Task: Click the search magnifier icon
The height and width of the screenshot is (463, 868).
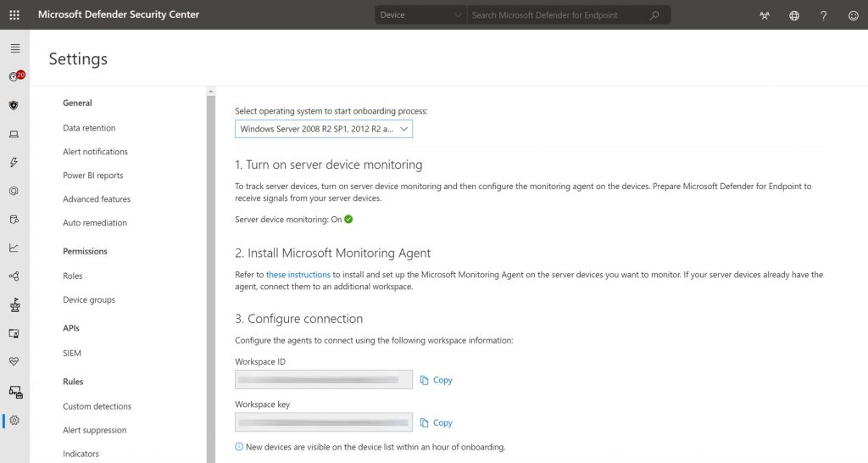Action: (x=654, y=15)
